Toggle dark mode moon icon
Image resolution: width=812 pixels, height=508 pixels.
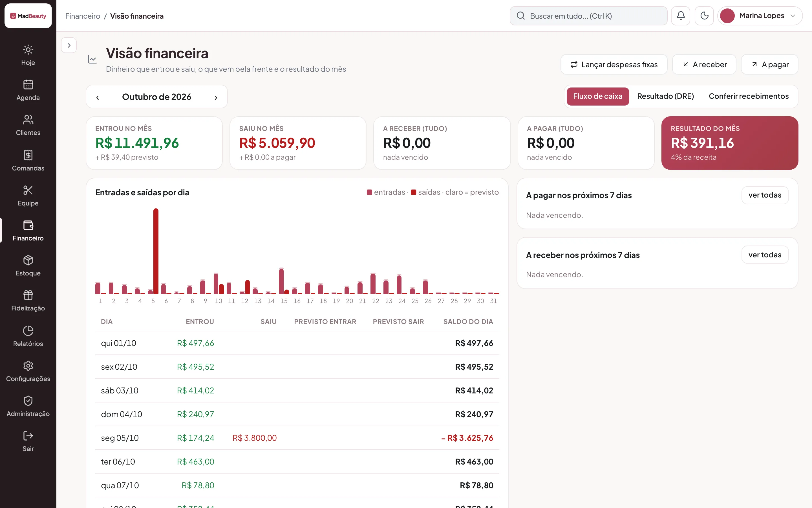pos(704,16)
